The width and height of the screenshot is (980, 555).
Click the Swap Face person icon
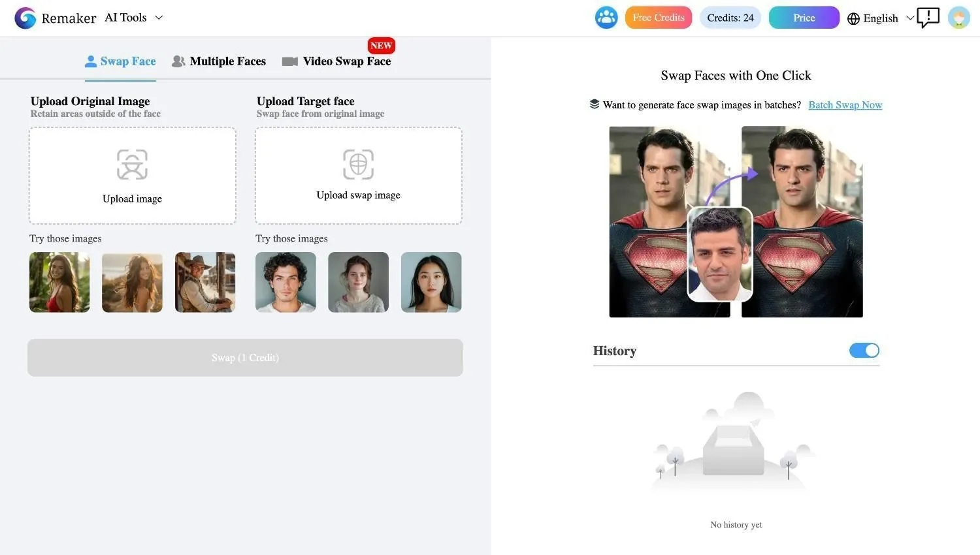(x=91, y=61)
